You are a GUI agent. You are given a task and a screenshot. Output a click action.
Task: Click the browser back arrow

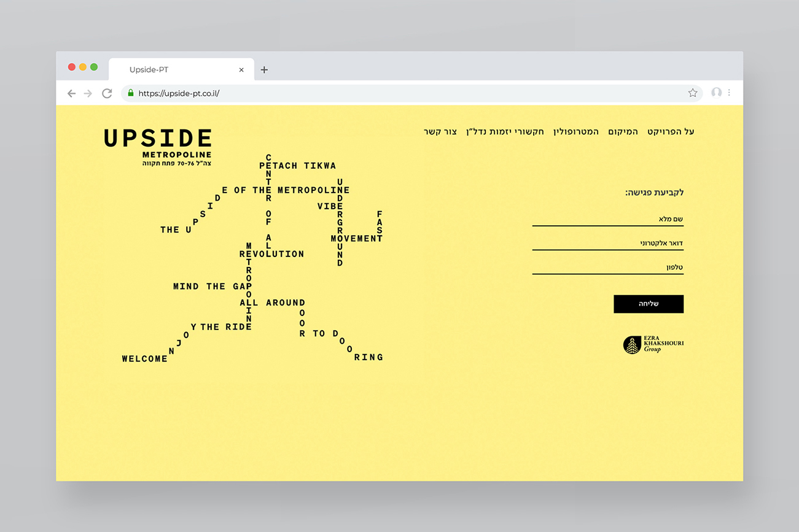71,93
